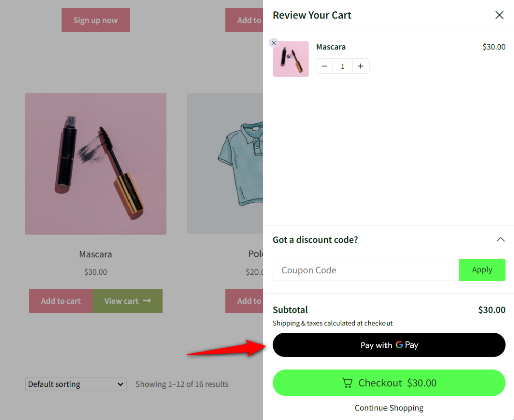Image resolution: width=514 pixels, height=420 pixels.
Task: Open the Mascara product thumbnail in the cart
Action: [x=290, y=58]
